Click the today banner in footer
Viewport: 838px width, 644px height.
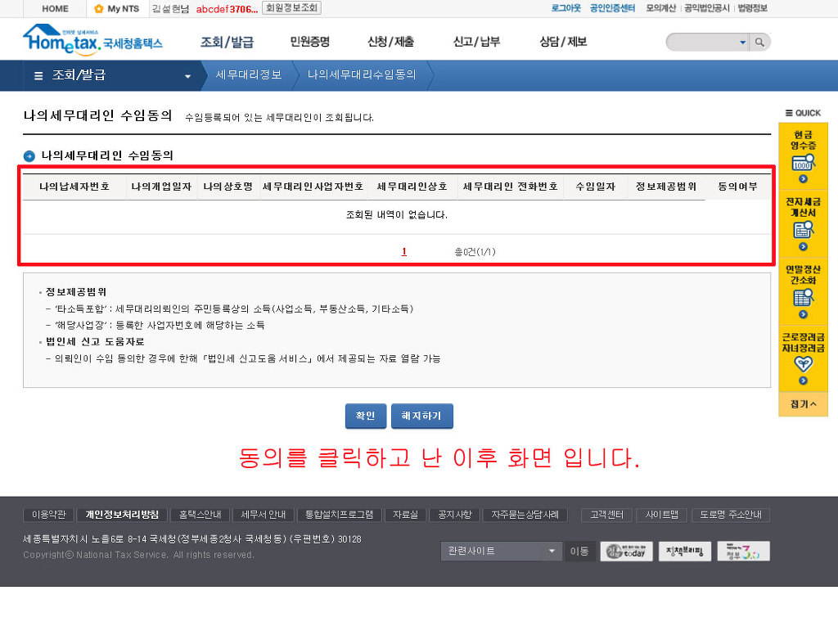tap(626, 552)
